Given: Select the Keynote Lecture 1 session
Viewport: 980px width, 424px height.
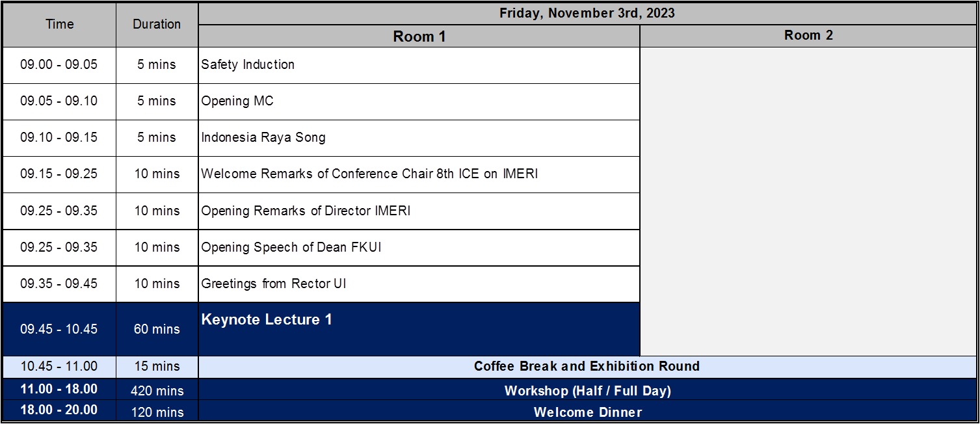Looking at the screenshot, I should point(267,320).
